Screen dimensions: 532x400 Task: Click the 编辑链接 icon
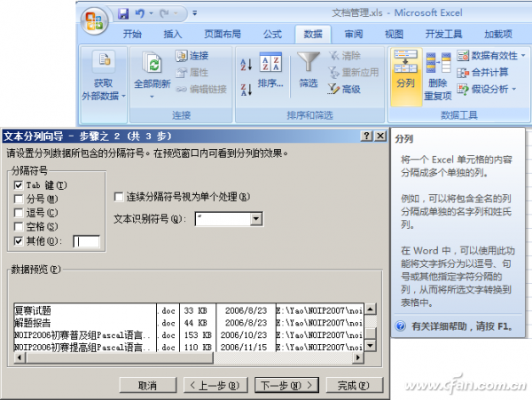pos(182,90)
